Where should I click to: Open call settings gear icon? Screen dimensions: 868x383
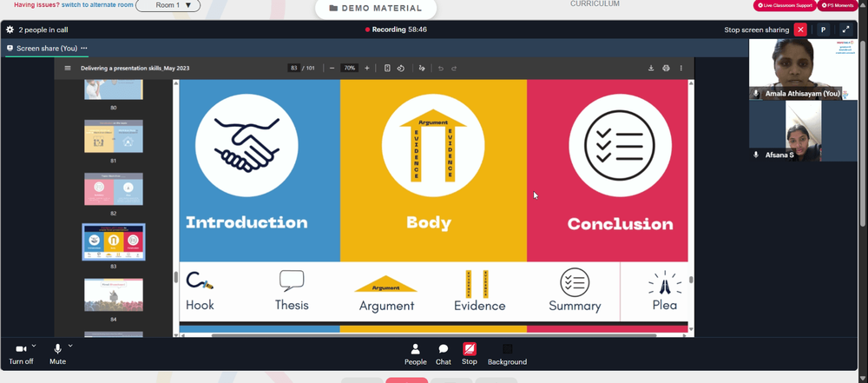(10, 30)
